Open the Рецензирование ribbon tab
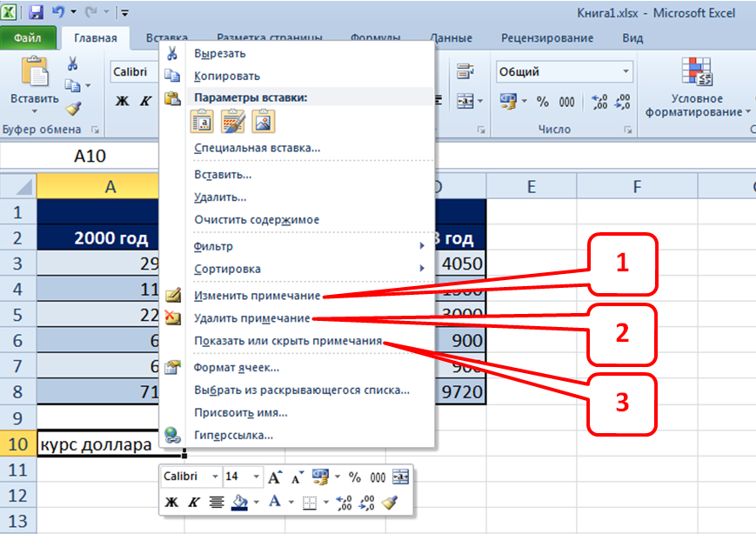The width and height of the screenshot is (756, 534). 547,38
